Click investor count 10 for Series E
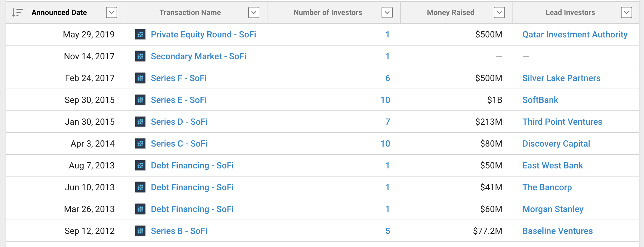 [x=385, y=100]
